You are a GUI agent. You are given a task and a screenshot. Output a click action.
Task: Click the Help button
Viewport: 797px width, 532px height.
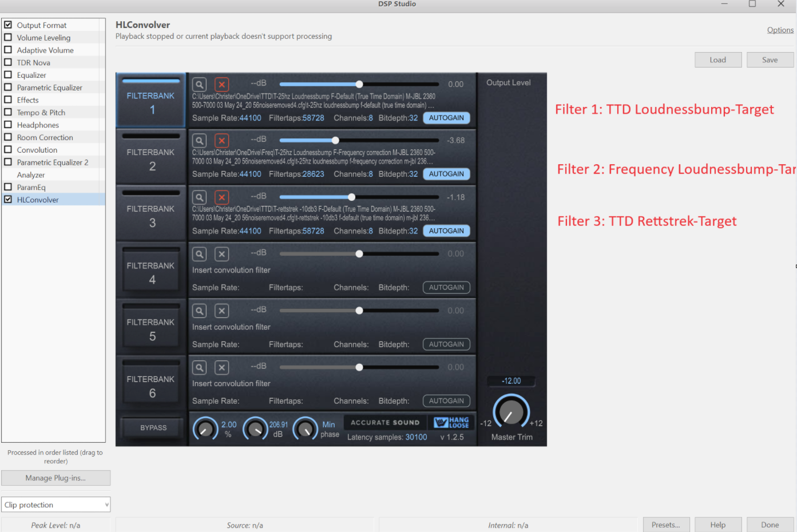click(718, 525)
